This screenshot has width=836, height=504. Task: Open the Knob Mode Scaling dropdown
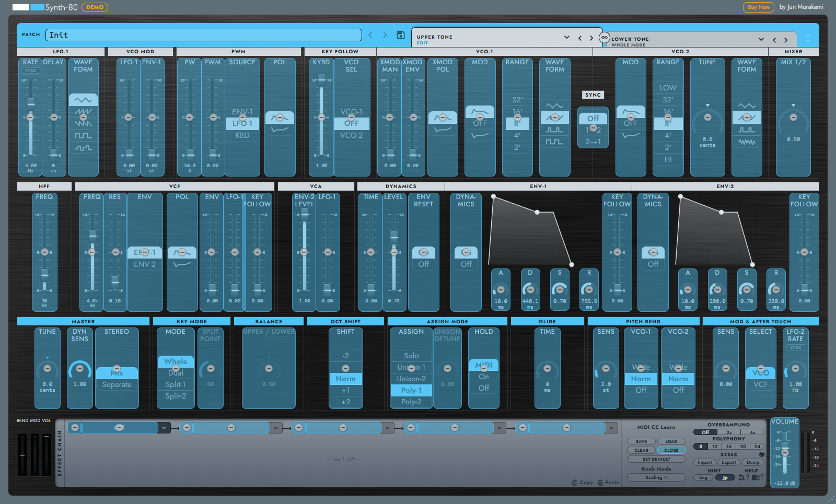click(x=656, y=477)
